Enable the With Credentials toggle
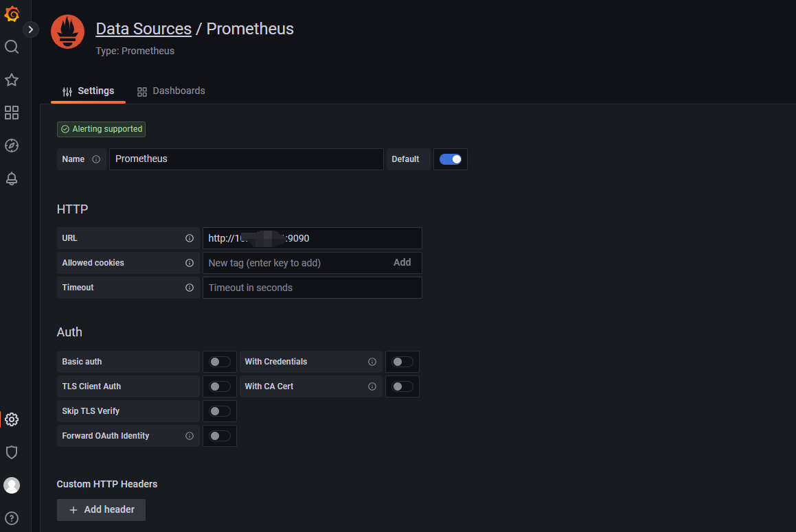The height and width of the screenshot is (532, 796). click(402, 362)
